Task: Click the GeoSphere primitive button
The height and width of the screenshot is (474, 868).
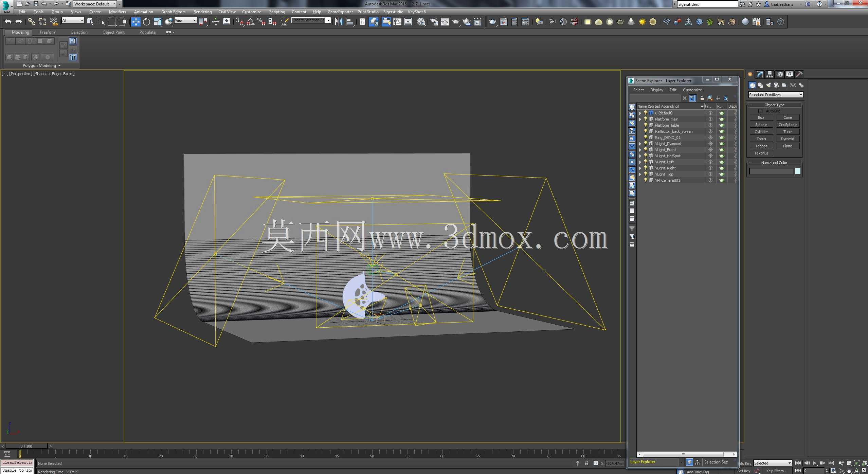Action: (788, 125)
